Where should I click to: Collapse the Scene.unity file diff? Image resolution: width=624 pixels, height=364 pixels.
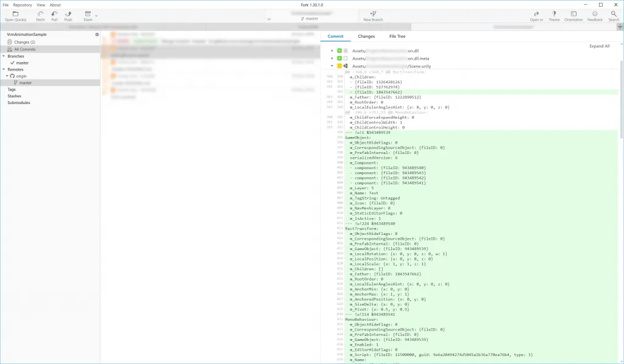332,66
